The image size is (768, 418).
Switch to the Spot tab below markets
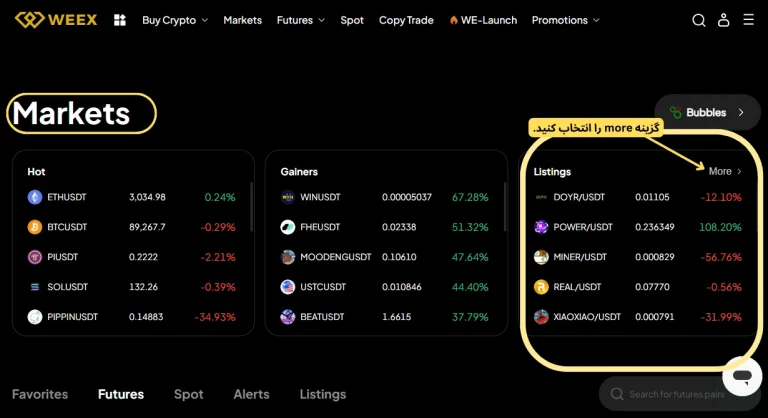click(189, 394)
